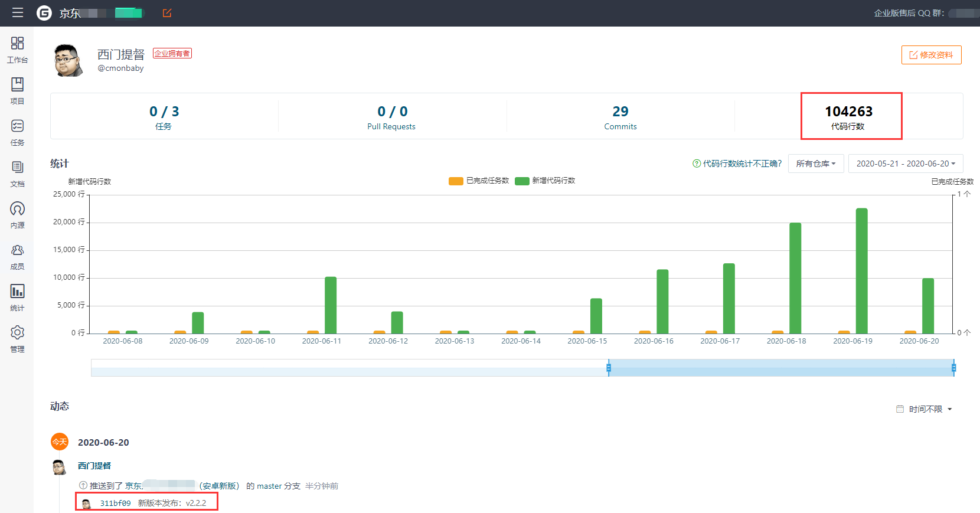Open the 所有仓库 dropdown
The image size is (980, 513).
pos(816,164)
